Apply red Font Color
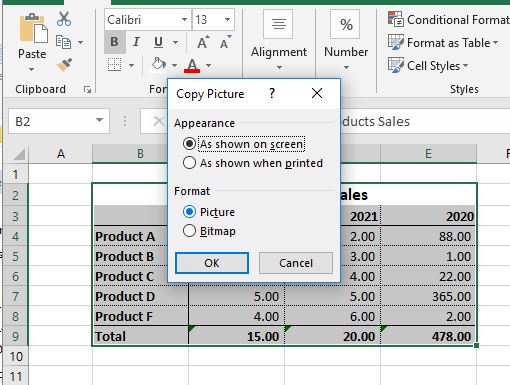This screenshot has width=510, height=385. (x=192, y=65)
